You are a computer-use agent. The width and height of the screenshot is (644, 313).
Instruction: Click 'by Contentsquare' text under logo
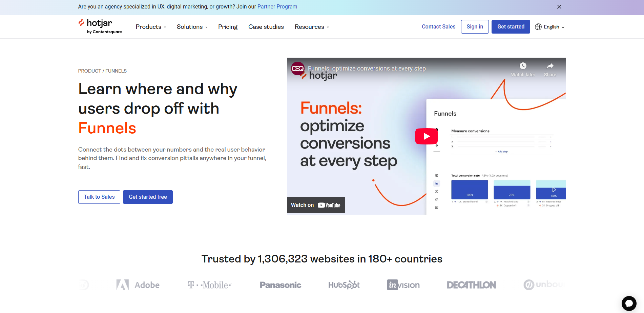tap(104, 32)
